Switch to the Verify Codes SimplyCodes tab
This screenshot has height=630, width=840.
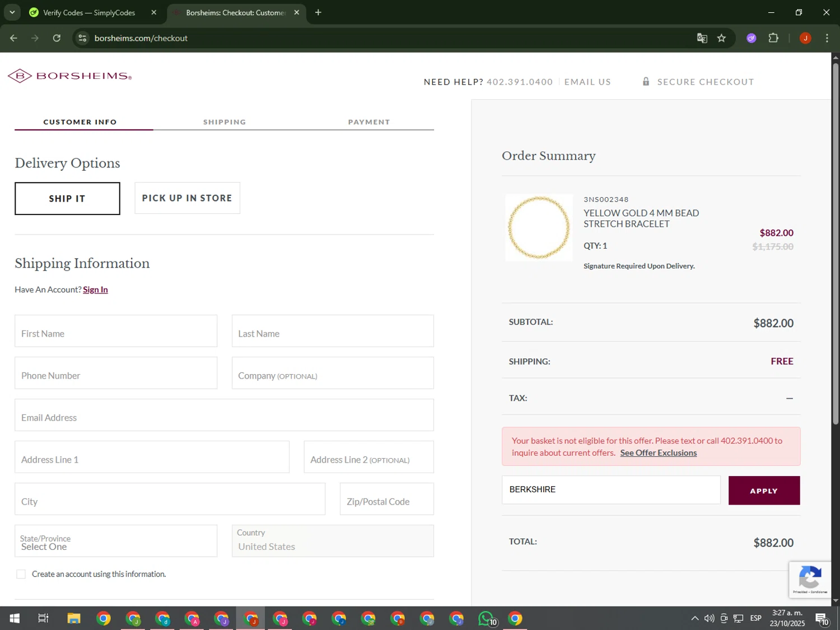(90, 12)
